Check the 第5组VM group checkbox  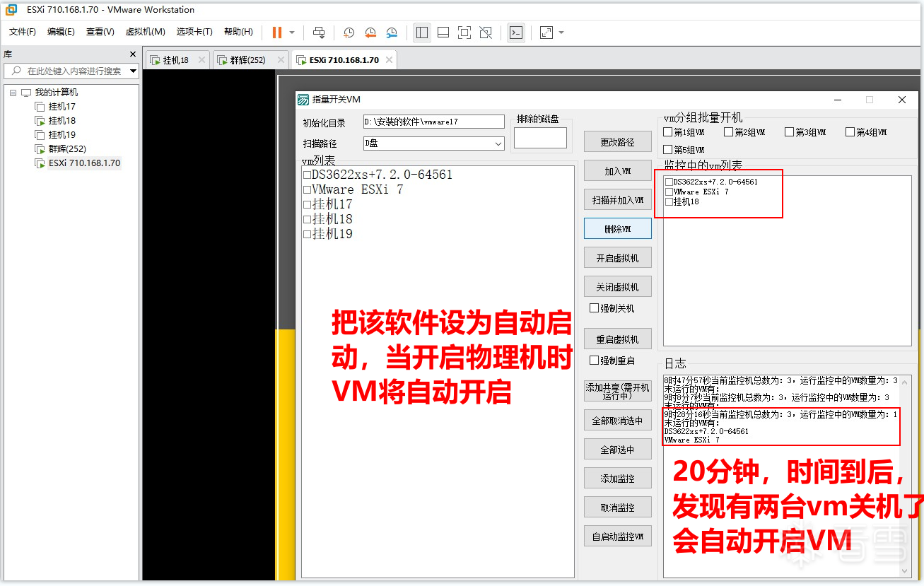[x=668, y=150]
